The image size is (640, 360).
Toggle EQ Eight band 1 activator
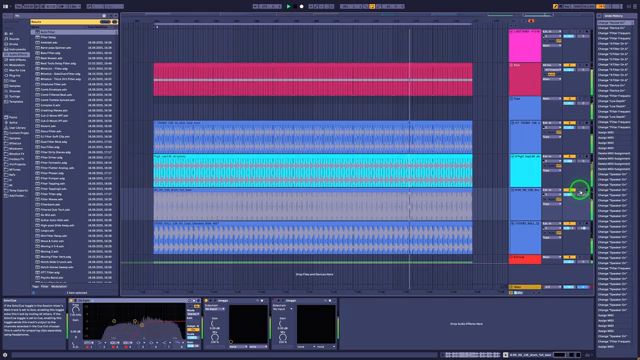[x=87, y=347]
